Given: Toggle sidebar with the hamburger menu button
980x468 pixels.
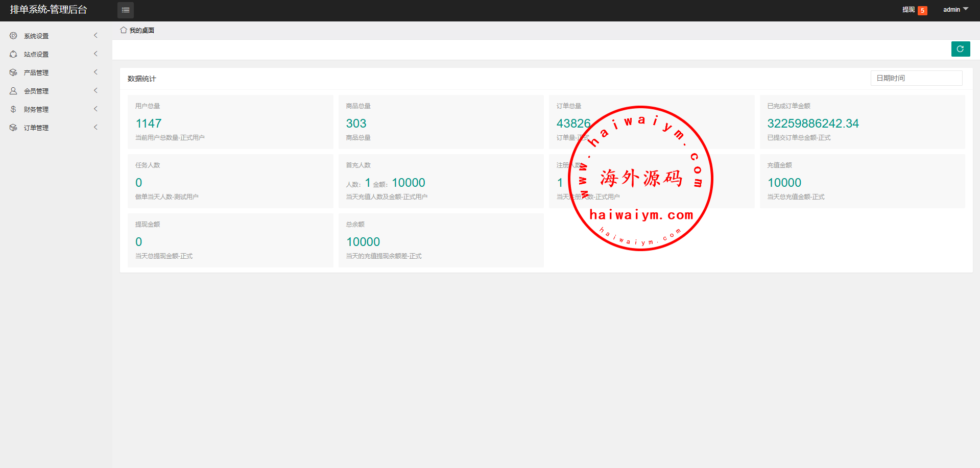Looking at the screenshot, I should click(x=126, y=10).
